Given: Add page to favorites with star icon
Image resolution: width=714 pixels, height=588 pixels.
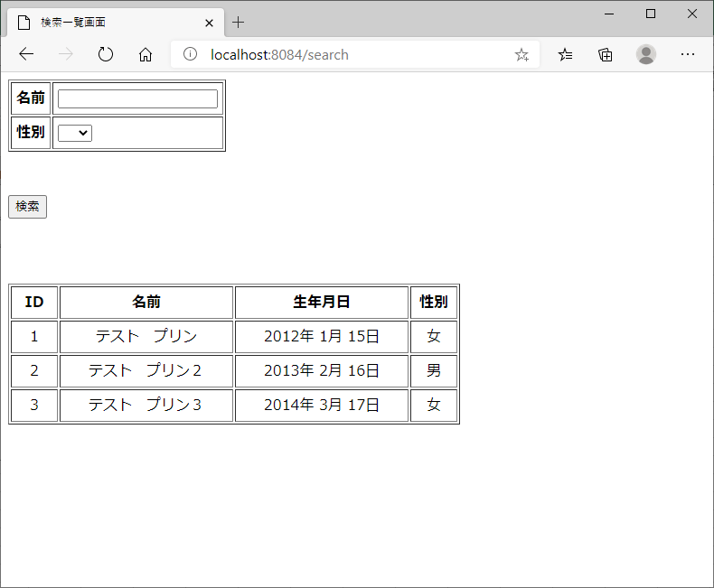Looking at the screenshot, I should pyautogui.click(x=521, y=54).
